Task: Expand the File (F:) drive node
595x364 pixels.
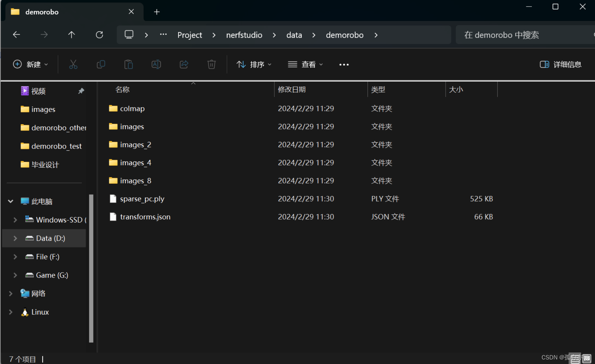Action: [15, 257]
